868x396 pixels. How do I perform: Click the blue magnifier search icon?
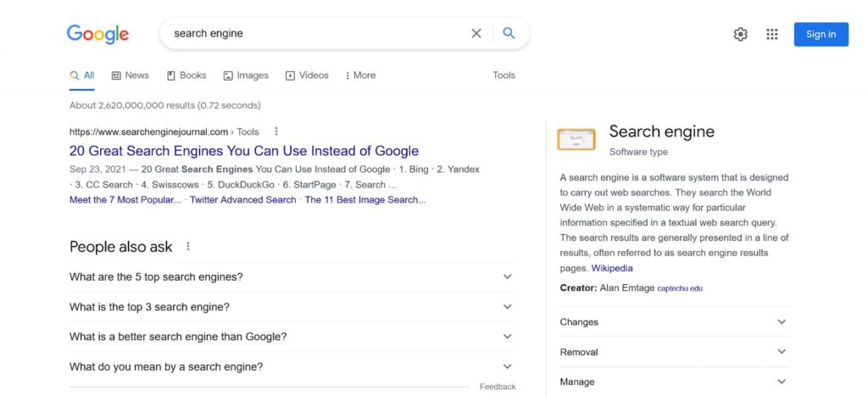[x=509, y=33]
